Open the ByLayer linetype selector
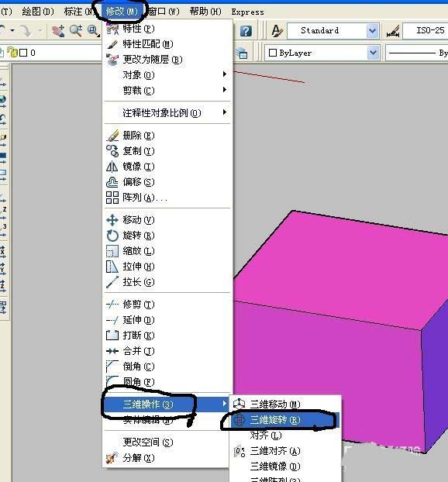 tap(417, 53)
